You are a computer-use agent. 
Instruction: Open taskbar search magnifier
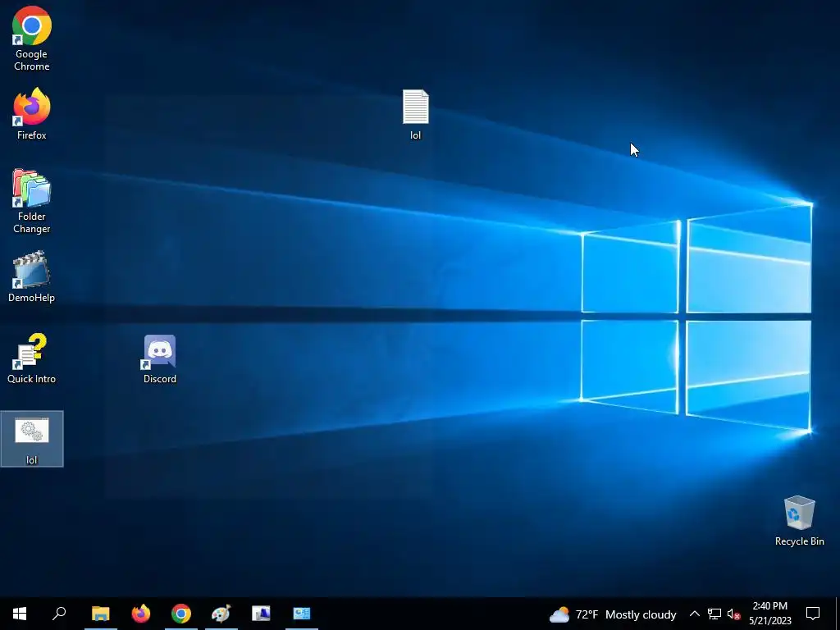click(x=59, y=614)
